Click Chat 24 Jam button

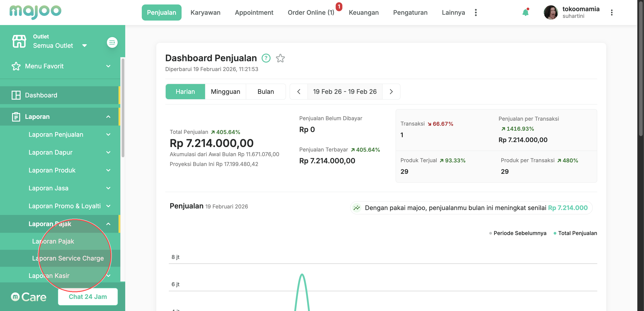pos(88,296)
